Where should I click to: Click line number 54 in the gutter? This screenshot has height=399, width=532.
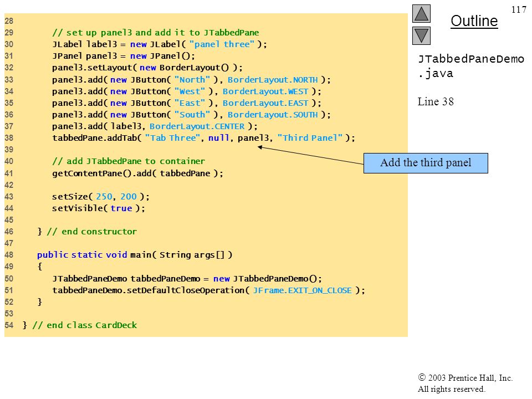(x=9, y=325)
